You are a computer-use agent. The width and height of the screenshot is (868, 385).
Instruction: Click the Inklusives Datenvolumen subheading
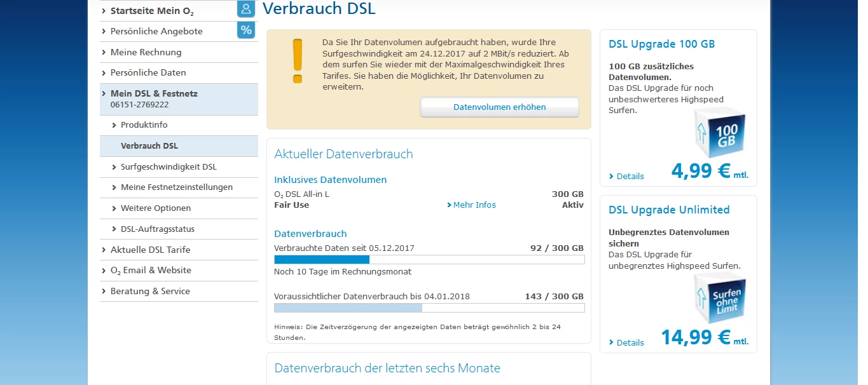[331, 180]
